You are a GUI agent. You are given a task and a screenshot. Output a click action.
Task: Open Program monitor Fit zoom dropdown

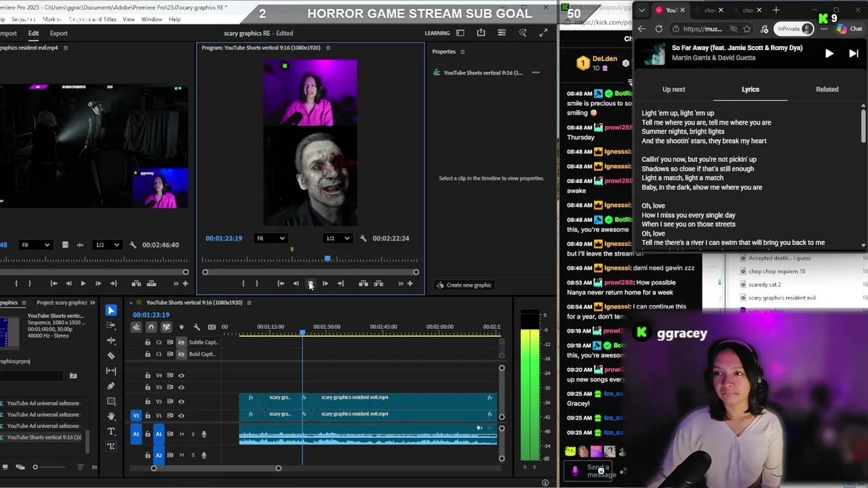click(270, 239)
